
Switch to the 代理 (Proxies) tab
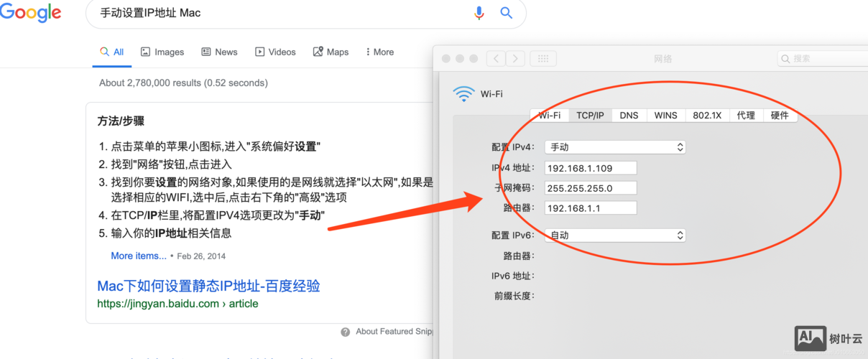746,115
